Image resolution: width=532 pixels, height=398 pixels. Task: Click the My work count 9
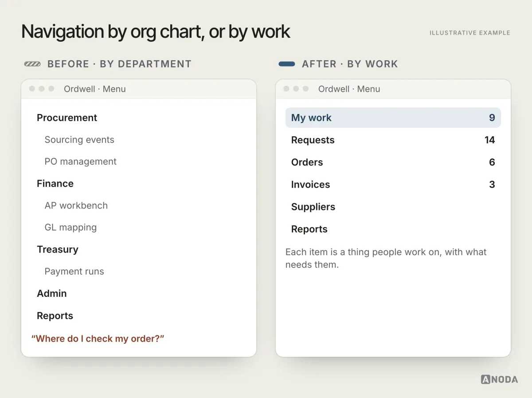click(x=492, y=118)
